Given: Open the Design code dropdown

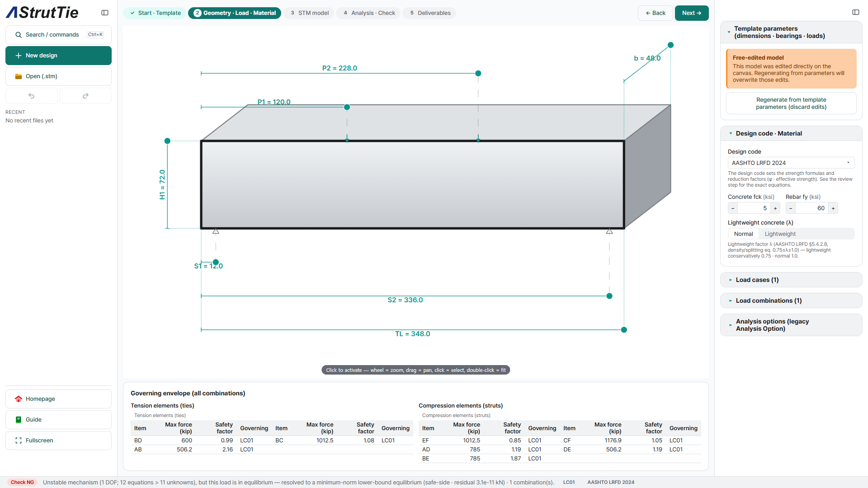Looking at the screenshot, I should [791, 163].
